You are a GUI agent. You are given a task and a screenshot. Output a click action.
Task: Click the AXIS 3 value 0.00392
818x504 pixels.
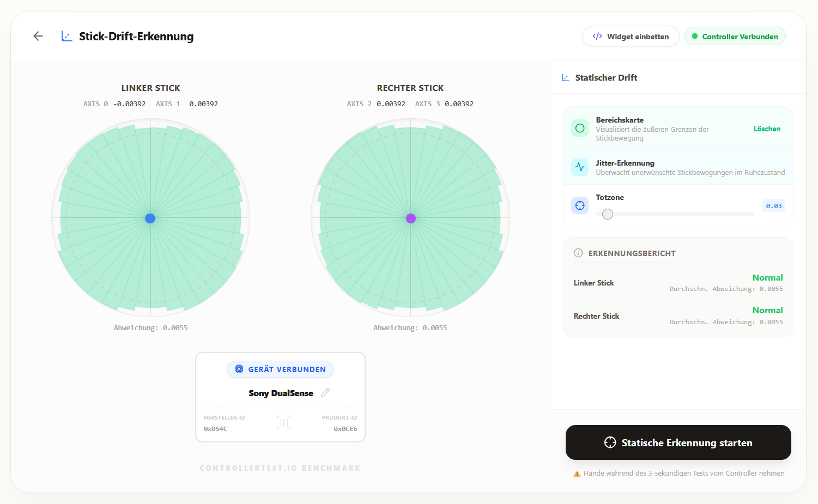pyautogui.click(x=459, y=104)
